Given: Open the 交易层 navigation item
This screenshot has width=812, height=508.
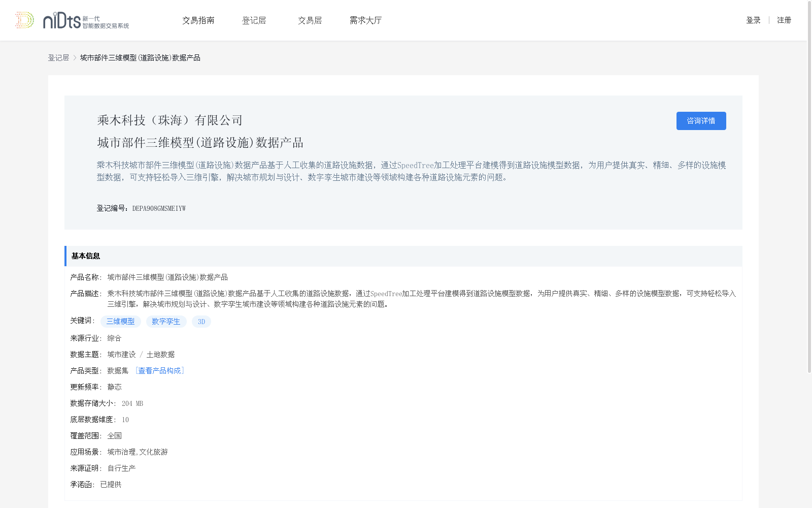Looking at the screenshot, I should (310, 20).
